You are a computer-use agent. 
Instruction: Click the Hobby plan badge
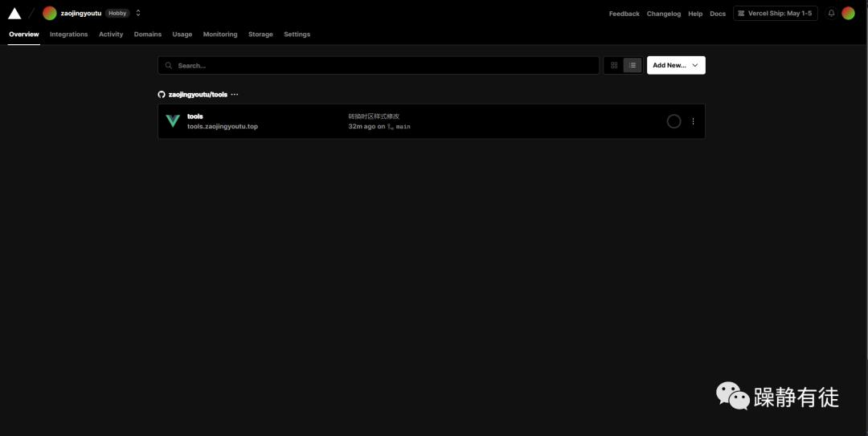pyautogui.click(x=117, y=14)
